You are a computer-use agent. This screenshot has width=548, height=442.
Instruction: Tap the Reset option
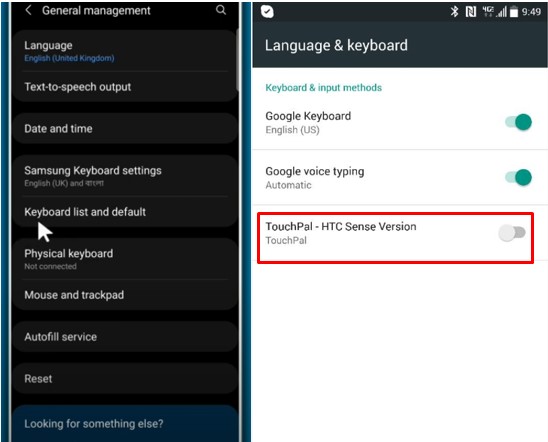(125, 379)
